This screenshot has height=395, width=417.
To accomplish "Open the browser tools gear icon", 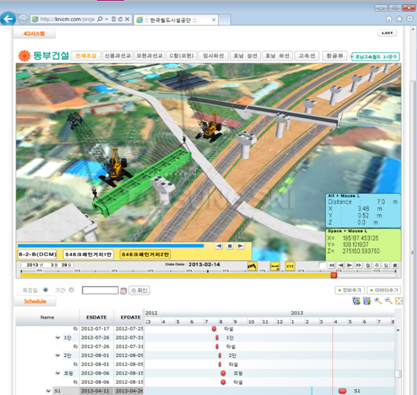I will click(410, 19).
